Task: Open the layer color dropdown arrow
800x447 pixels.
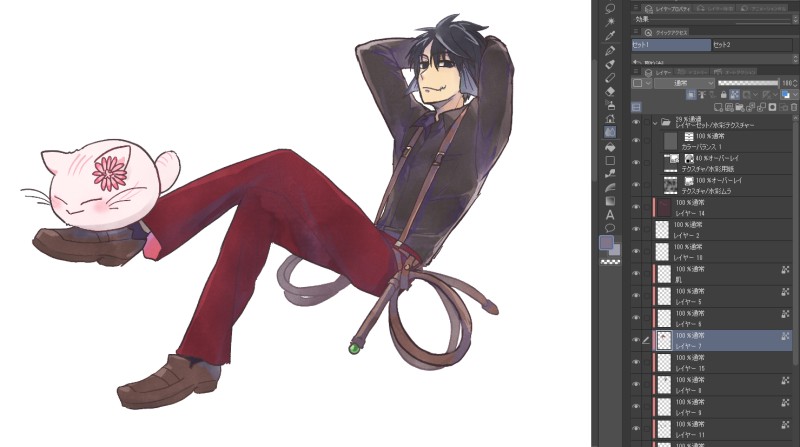Action: tap(795, 95)
